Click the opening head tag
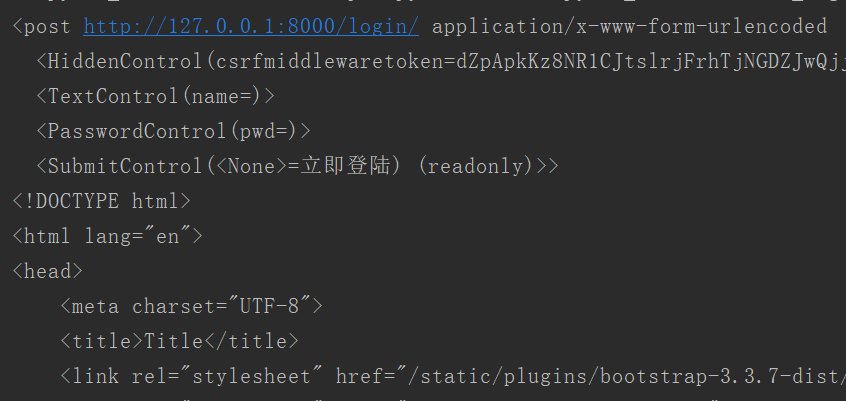 coord(48,270)
